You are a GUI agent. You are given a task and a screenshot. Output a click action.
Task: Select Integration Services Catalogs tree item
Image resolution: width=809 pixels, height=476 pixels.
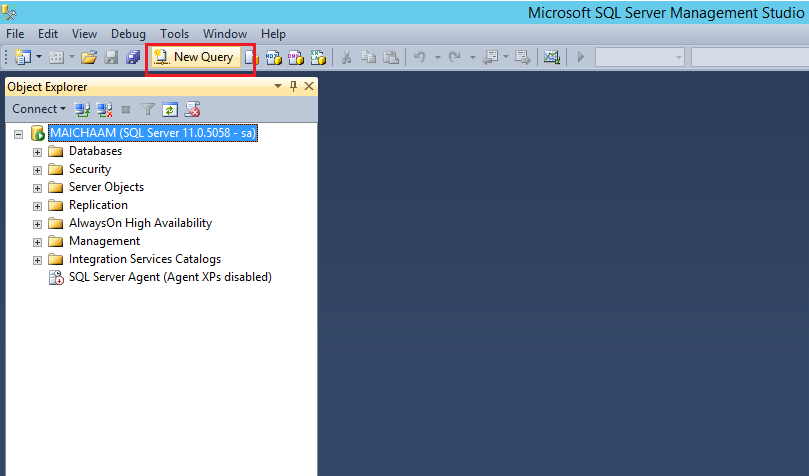(x=145, y=259)
